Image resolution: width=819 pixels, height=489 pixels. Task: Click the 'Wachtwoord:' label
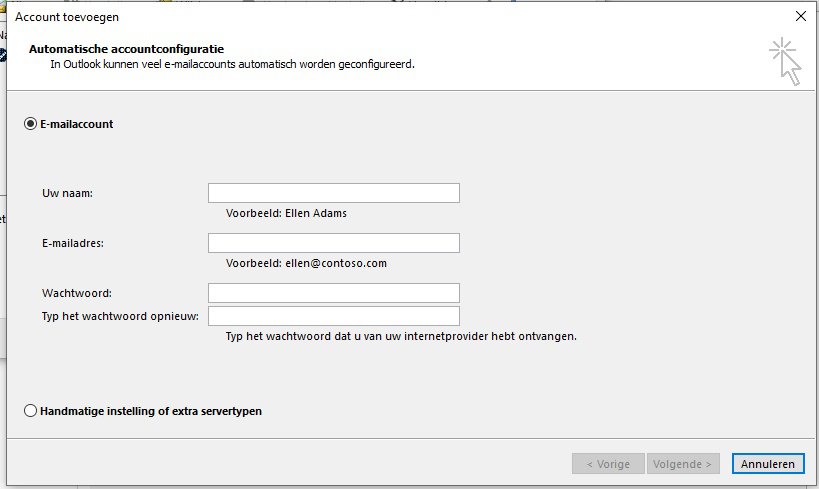coord(77,293)
